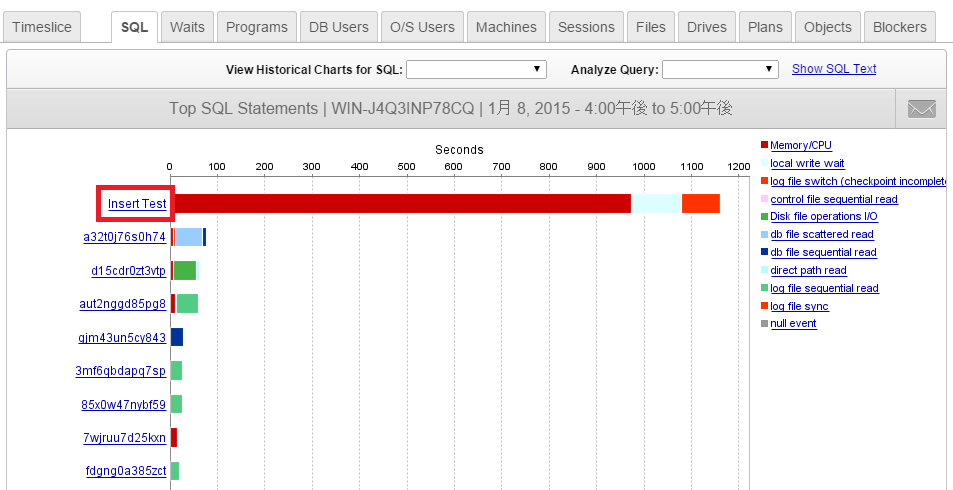Open the Drives tab
Image resolution: width=953 pixels, height=490 pixels.
(x=706, y=27)
